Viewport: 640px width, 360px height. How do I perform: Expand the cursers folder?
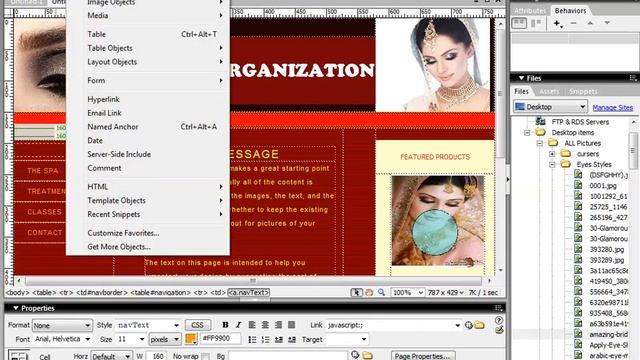click(552, 154)
